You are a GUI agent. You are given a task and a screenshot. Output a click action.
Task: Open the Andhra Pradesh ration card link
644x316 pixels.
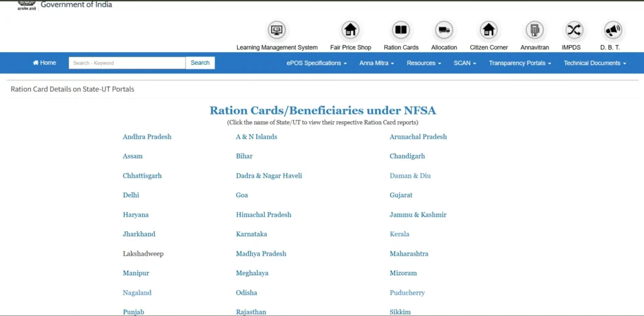(x=147, y=137)
